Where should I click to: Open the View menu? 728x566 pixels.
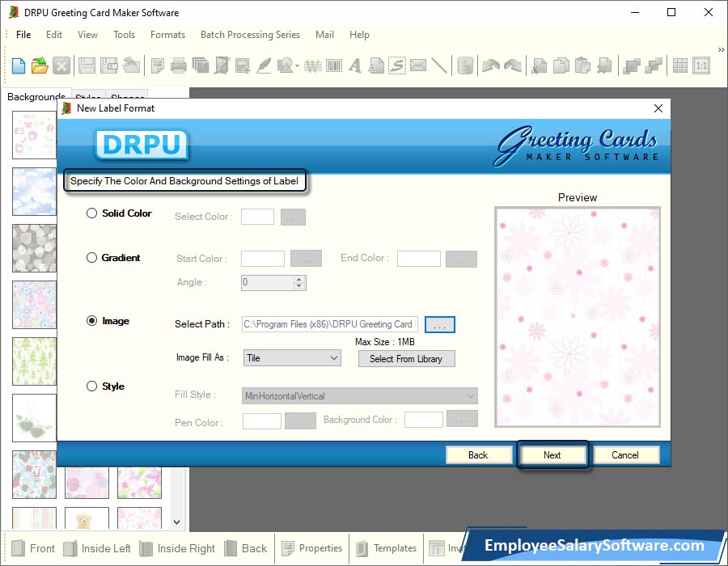pyautogui.click(x=87, y=34)
